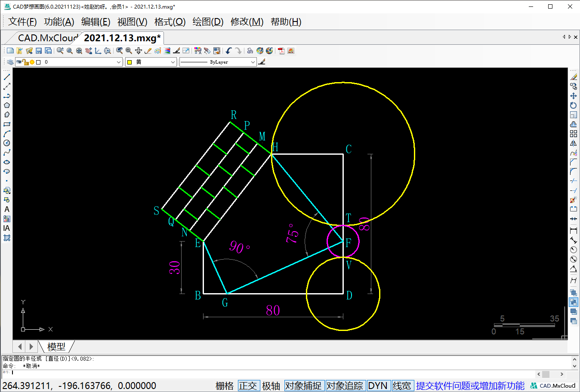Toggle 极轴 polar tracking
This screenshot has height=392, width=580.
pos(271,386)
